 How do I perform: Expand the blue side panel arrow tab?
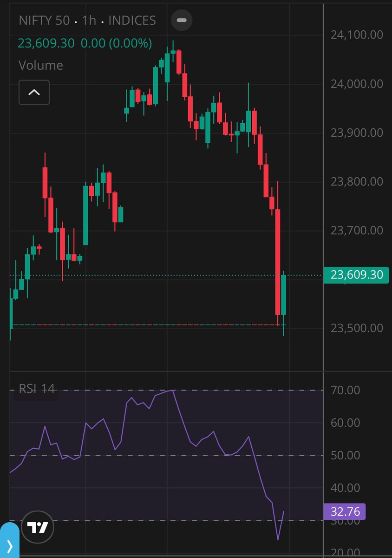[9, 540]
